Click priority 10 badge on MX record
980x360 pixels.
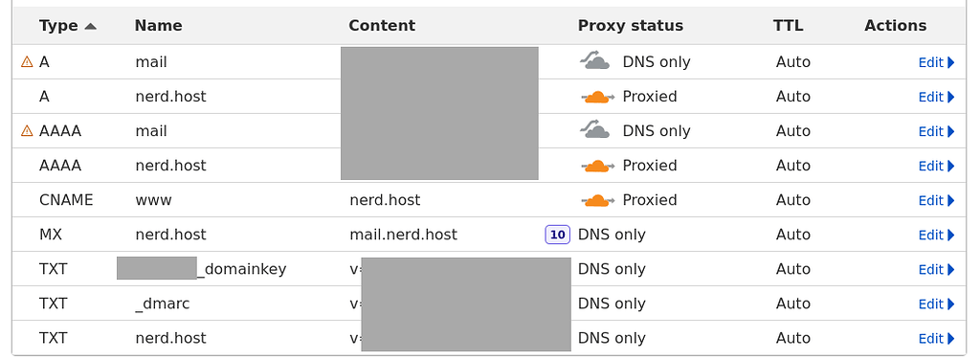(x=558, y=235)
